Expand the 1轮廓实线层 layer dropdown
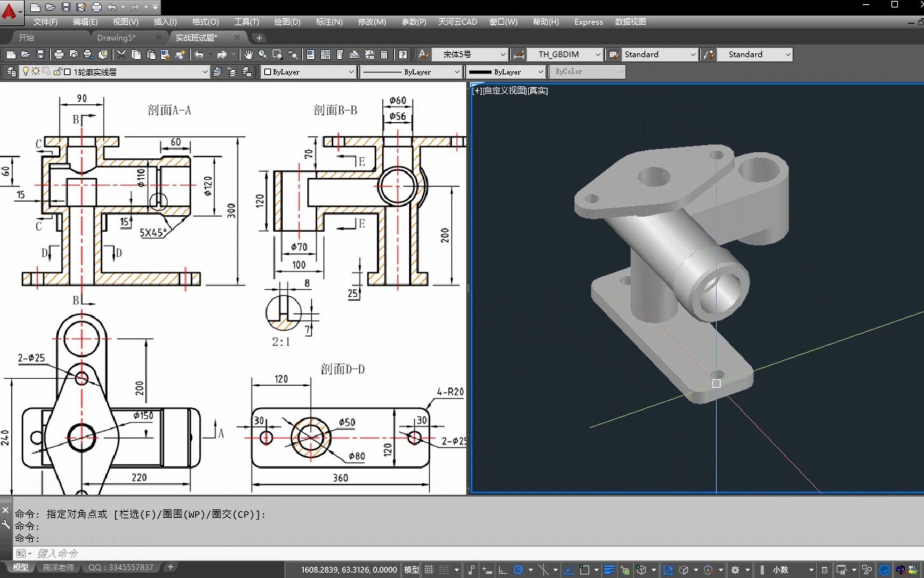Screen dimensions: 924x578 205,72
